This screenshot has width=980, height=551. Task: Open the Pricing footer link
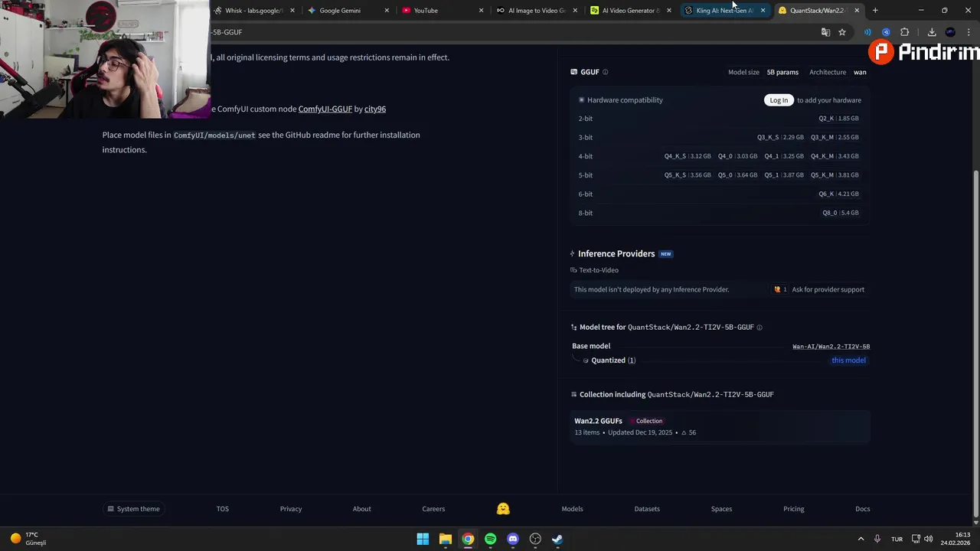(794, 509)
